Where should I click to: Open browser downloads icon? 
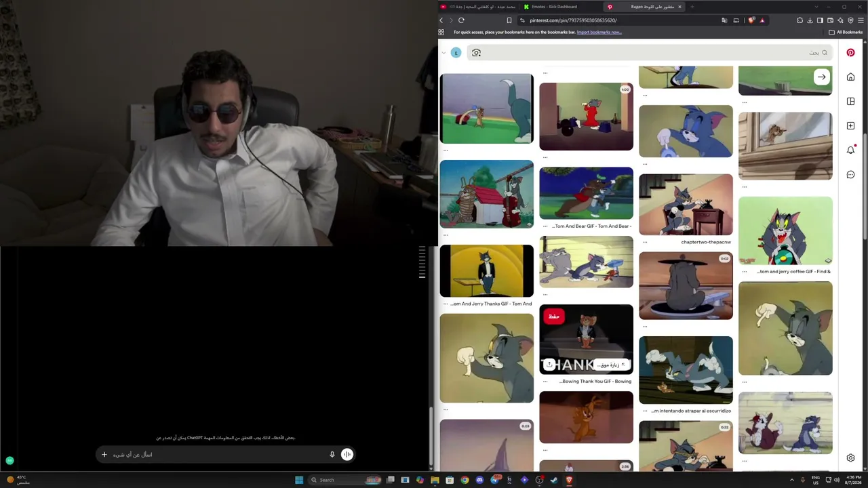810,20
